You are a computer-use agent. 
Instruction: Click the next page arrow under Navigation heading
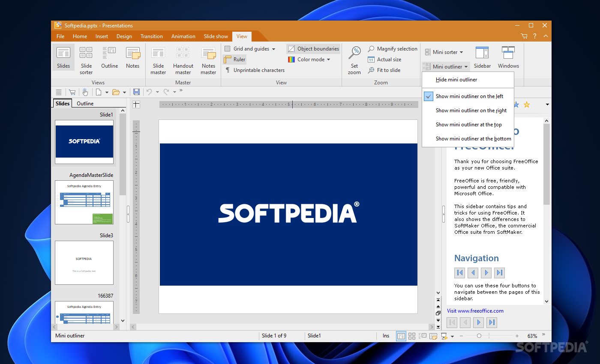click(x=486, y=272)
